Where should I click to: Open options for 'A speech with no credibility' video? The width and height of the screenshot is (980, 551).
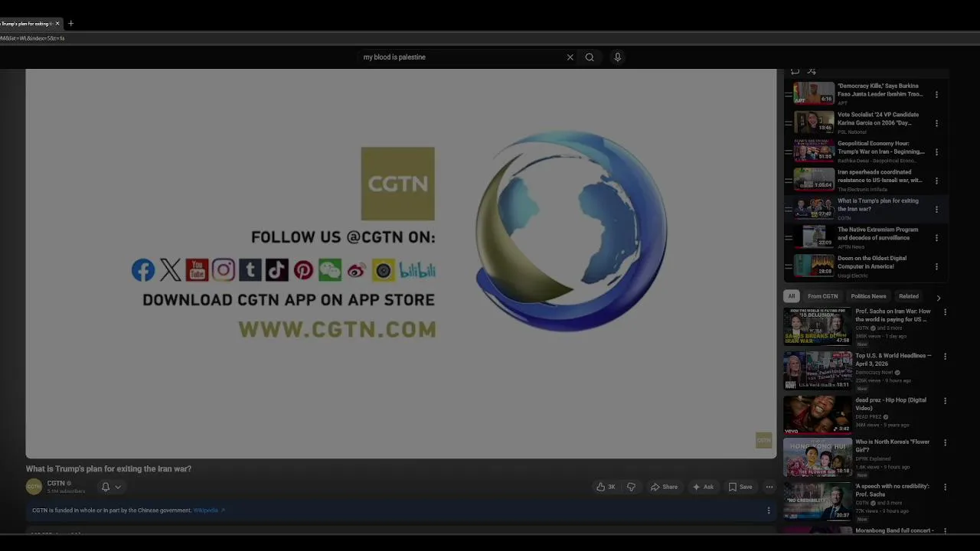(x=945, y=487)
